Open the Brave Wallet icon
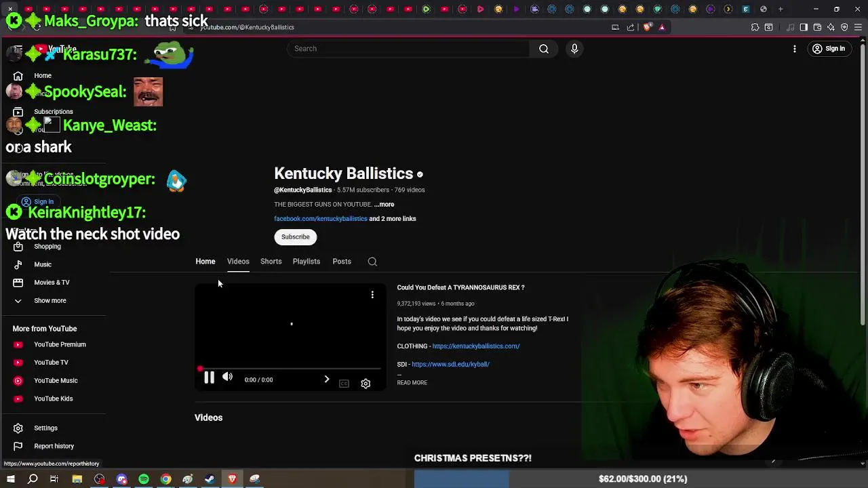Screen dimensions: 868x488 pos(817,27)
